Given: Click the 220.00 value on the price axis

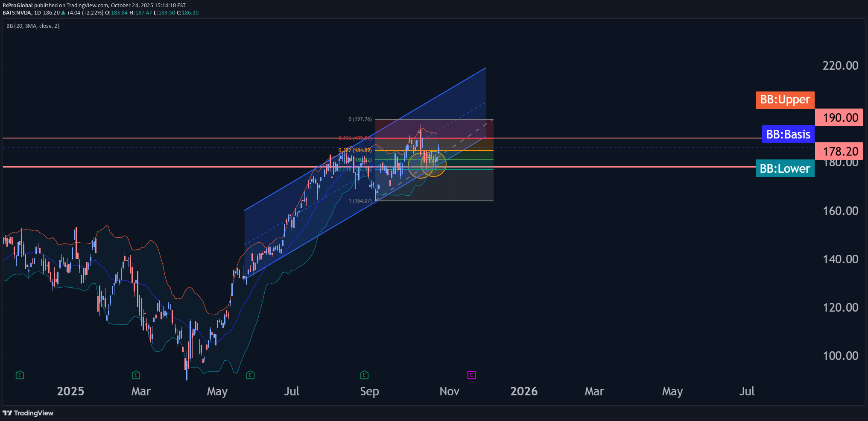Looking at the screenshot, I should pos(840,65).
